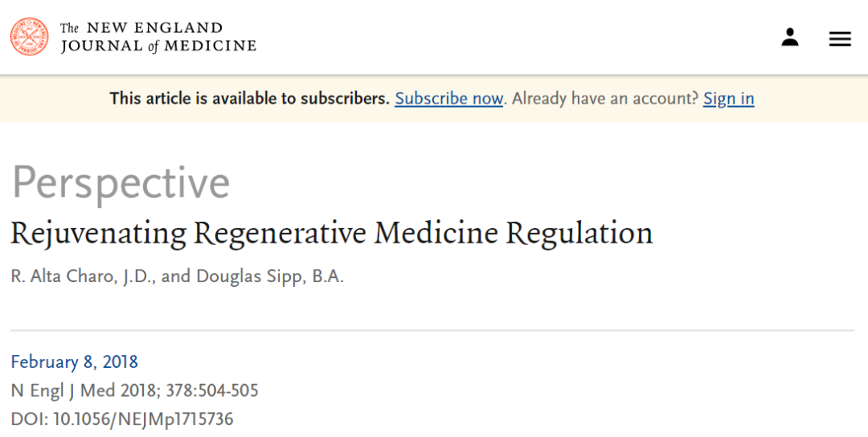The height and width of the screenshot is (437, 868).
Task: Select the Perspective article type heading
Action: pos(121,183)
